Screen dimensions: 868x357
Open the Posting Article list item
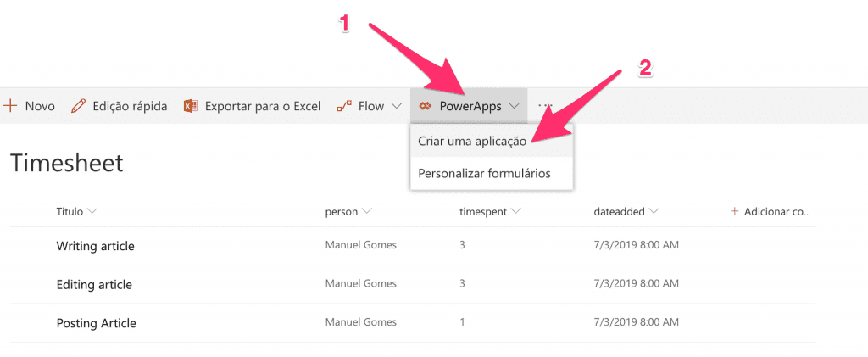[x=97, y=323]
